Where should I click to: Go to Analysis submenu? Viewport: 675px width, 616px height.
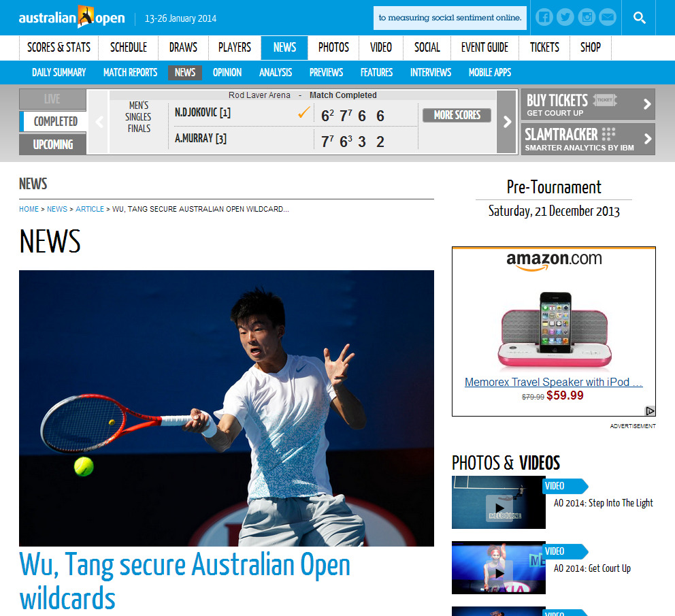click(276, 72)
